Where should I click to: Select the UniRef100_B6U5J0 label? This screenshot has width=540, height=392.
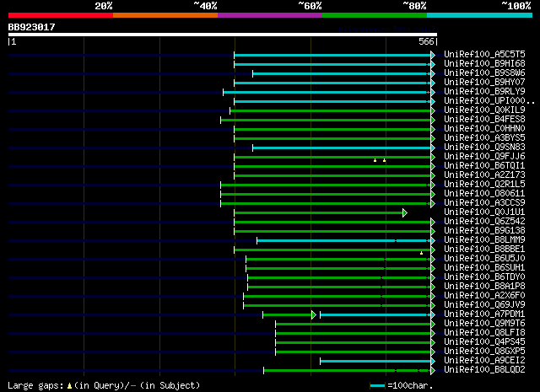pyautogui.click(x=484, y=259)
